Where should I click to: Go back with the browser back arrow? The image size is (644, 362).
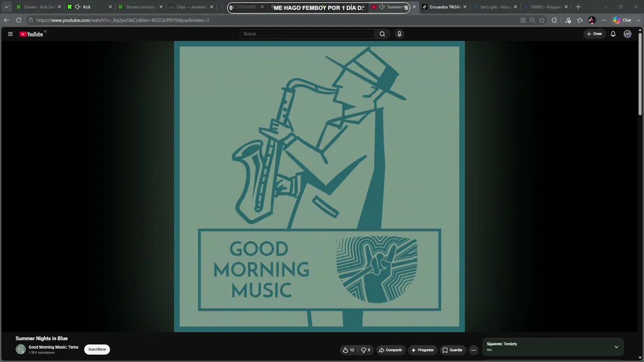(7, 20)
